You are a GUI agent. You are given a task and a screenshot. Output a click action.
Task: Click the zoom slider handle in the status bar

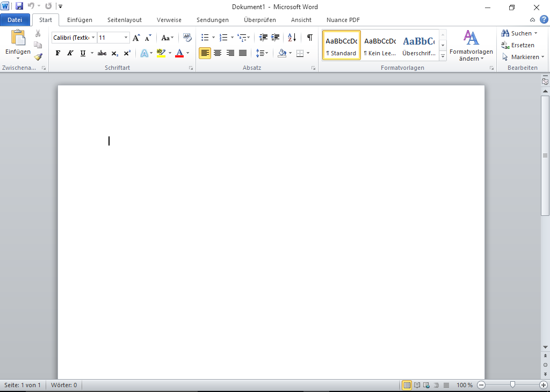pyautogui.click(x=513, y=385)
